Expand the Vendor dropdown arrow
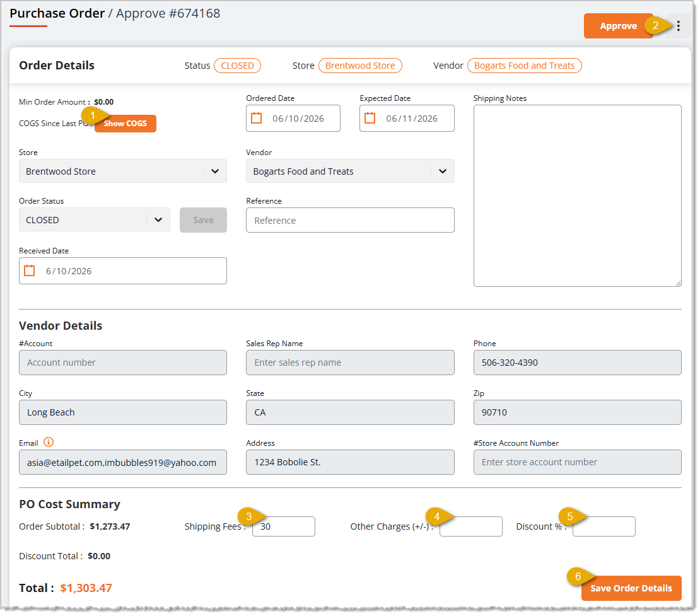 pos(443,171)
